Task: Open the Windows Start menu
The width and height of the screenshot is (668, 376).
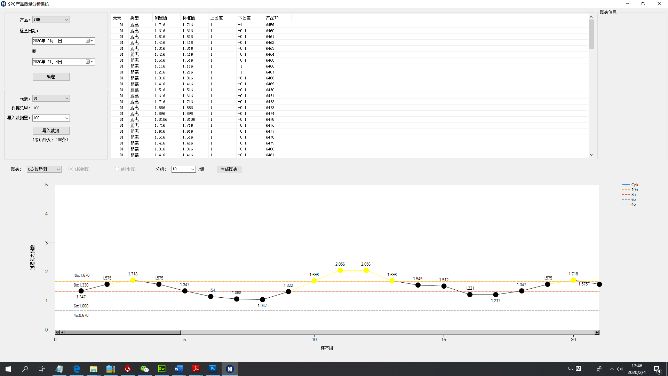Action: coord(8,369)
